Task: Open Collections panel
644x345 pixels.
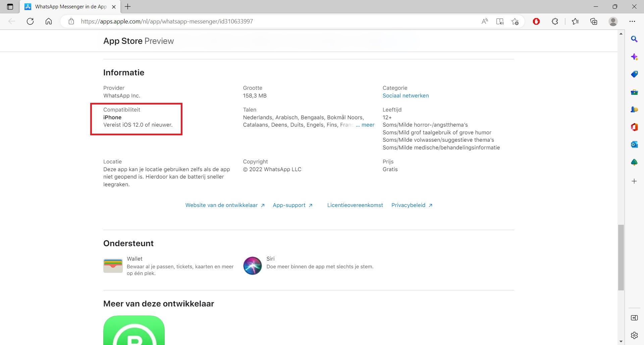Action: point(594,21)
